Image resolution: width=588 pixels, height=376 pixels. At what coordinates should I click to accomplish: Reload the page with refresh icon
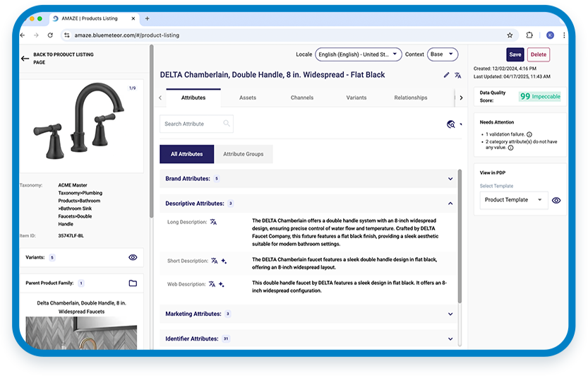[50, 35]
